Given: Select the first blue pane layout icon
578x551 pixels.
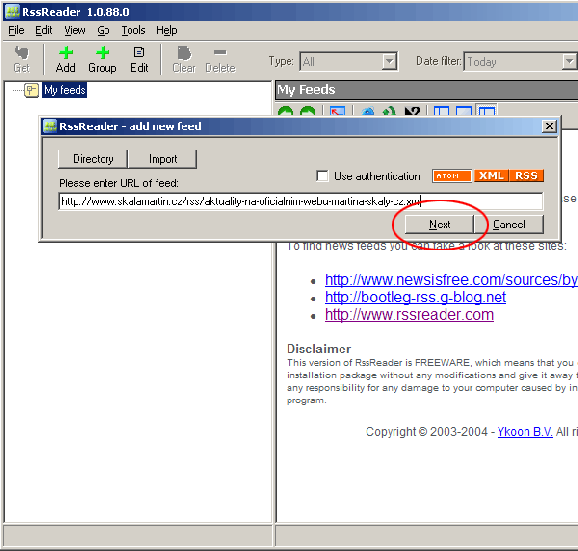Looking at the screenshot, I should click(441, 111).
